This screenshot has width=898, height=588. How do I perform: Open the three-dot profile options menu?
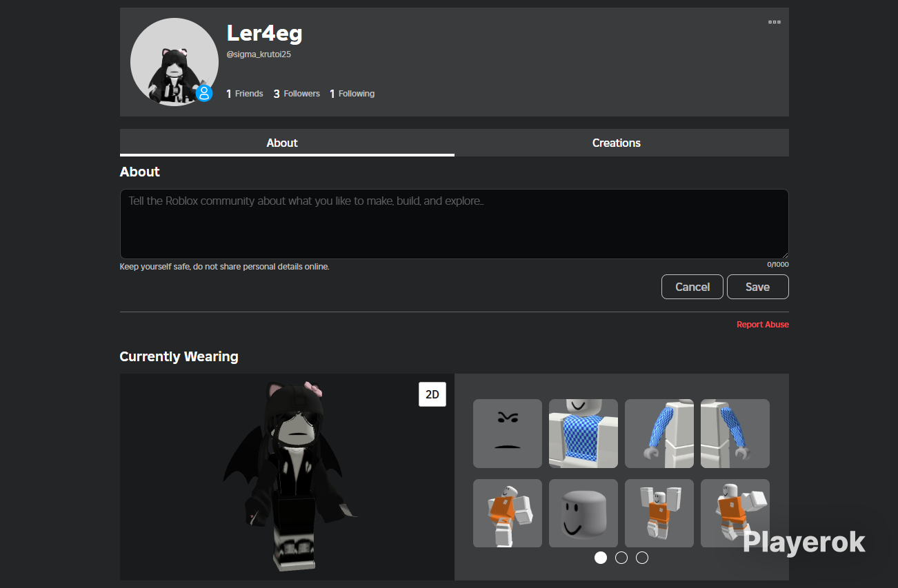click(775, 22)
